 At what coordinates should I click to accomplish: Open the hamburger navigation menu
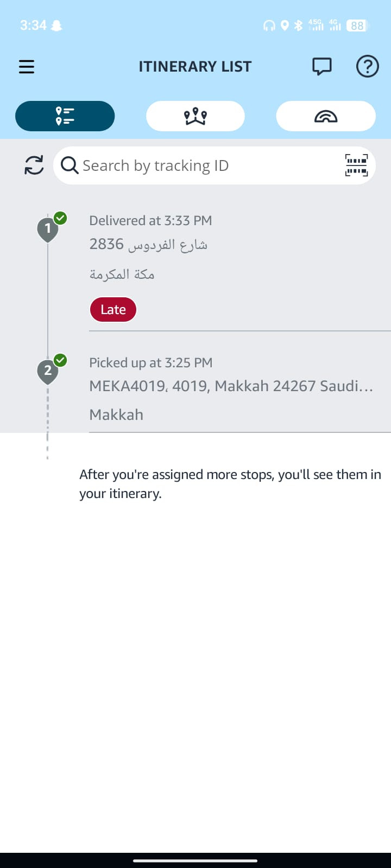(27, 67)
